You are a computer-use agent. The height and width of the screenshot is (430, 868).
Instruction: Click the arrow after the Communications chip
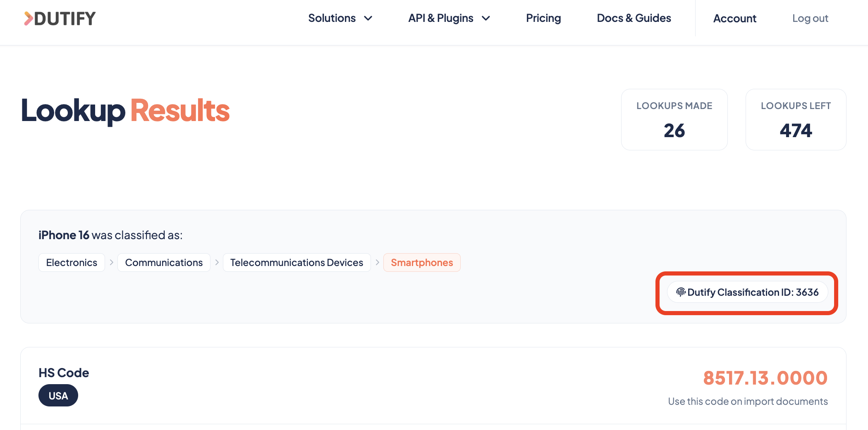217,262
